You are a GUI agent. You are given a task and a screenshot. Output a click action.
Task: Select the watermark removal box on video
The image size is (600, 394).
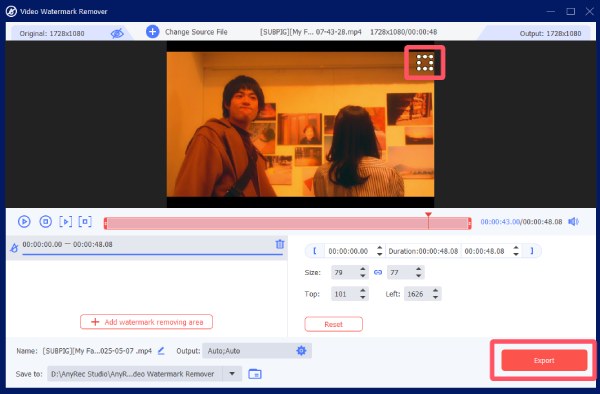[x=425, y=63]
